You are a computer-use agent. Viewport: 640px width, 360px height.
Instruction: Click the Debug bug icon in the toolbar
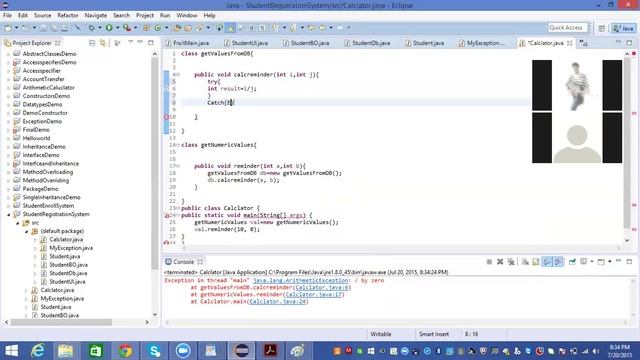click(x=91, y=28)
